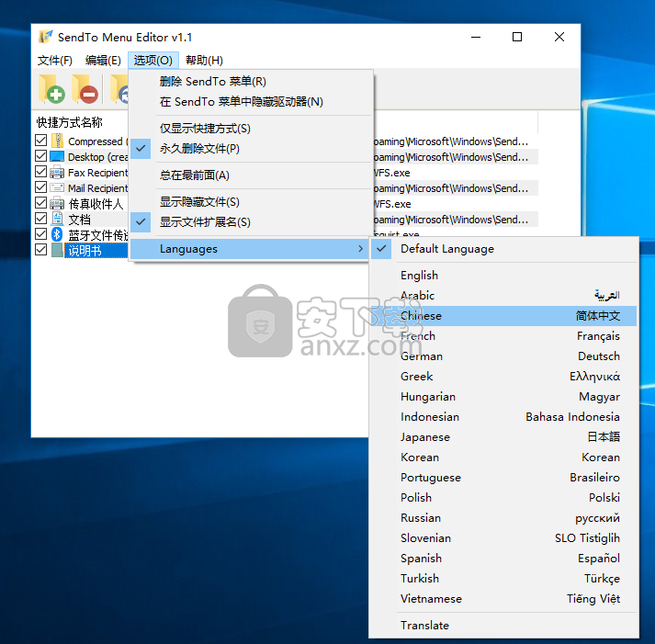Click the first ...Windows\Send... path cell

click(x=451, y=141)
